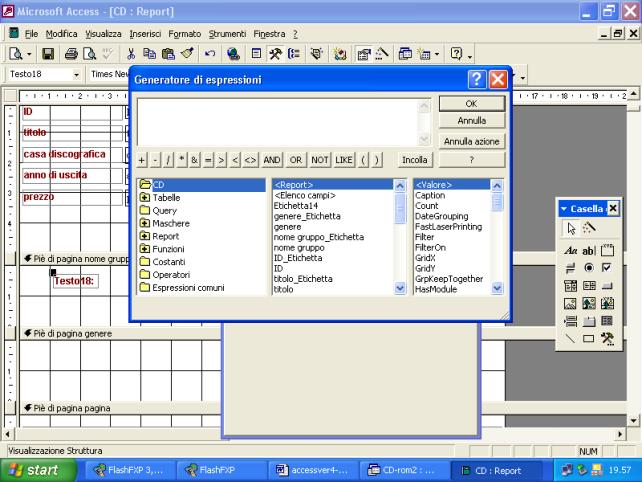Viewport: 642px width, 482px height.
Task: Select the Option Group tool in toolbox
Action: (607, 250)
